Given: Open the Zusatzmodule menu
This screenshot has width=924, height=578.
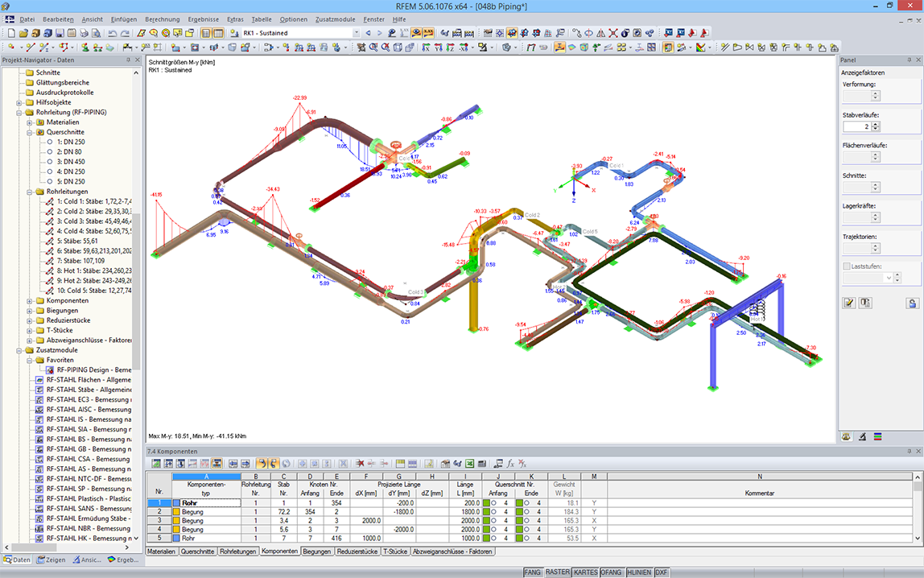Looking at the screenshot, I should pos(336,19).
